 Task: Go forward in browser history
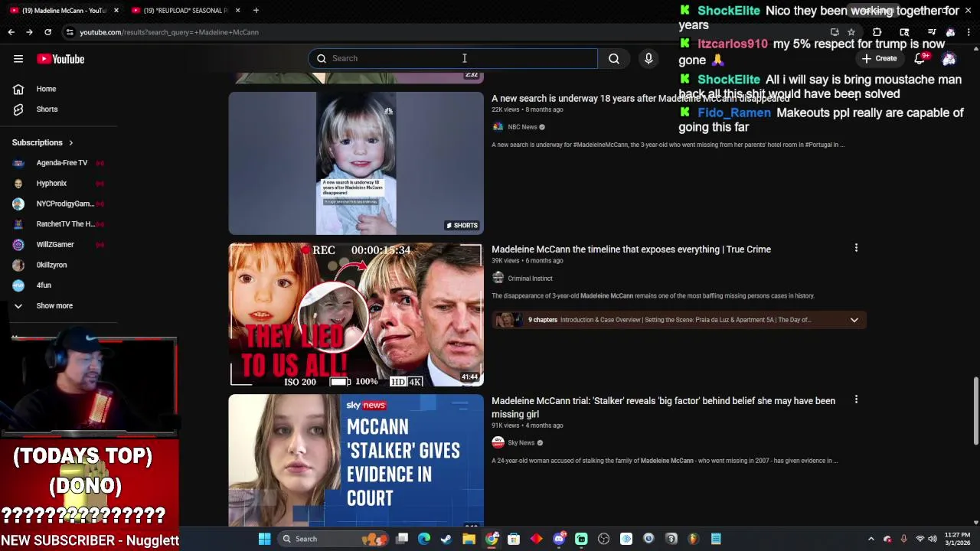(29, 32)
